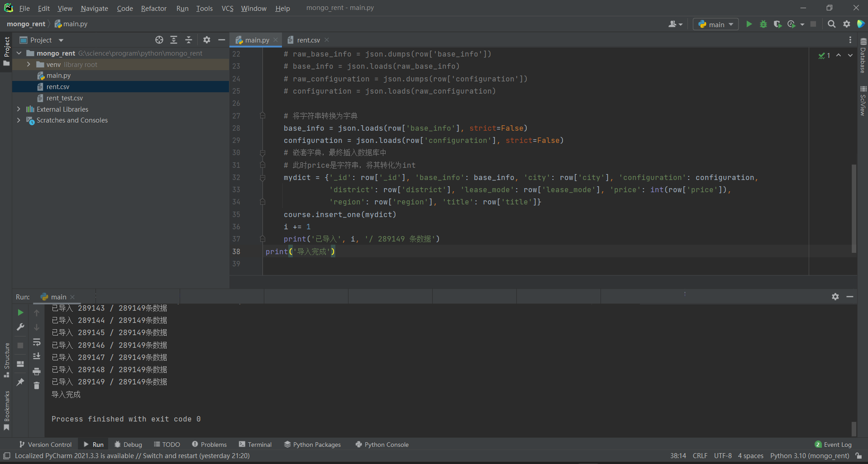The height and width of the screenshot is (464, 868).
Task: Close the rent.csv tab
Action: pos(327,40)
